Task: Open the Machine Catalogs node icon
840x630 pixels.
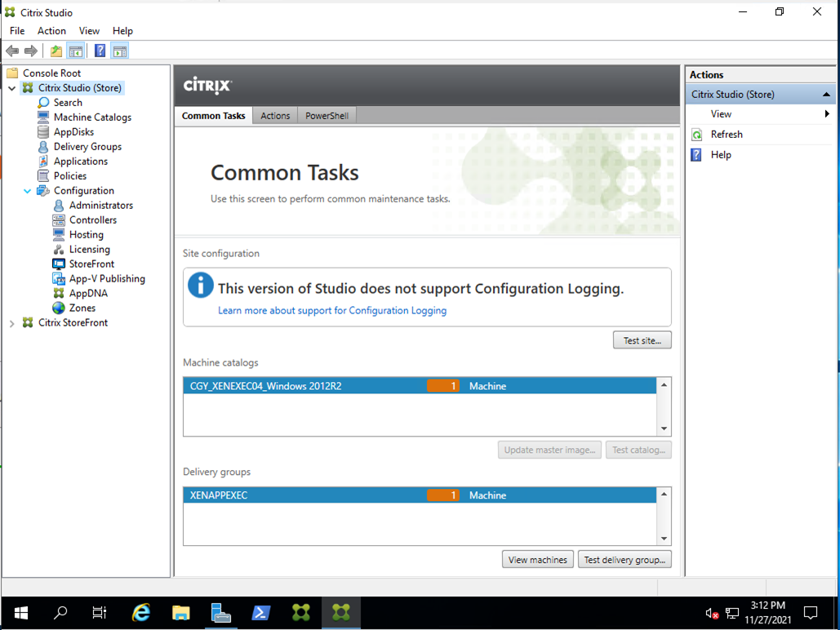Action: 43,117
